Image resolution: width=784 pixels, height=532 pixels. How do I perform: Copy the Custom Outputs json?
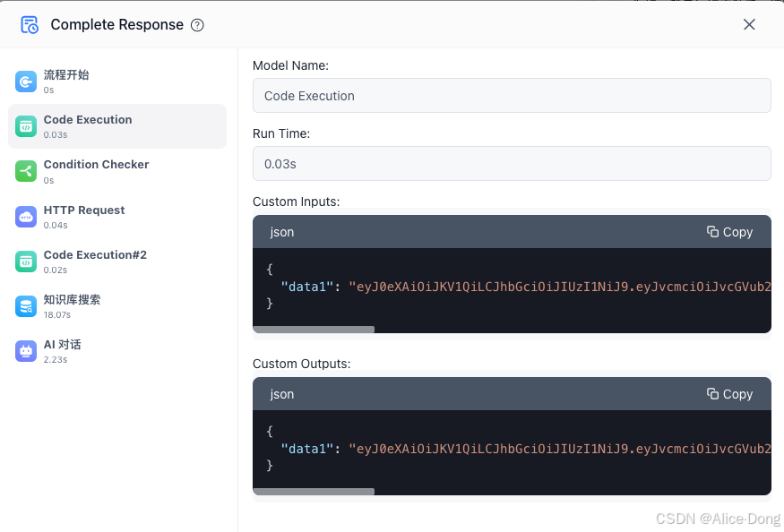729,394
